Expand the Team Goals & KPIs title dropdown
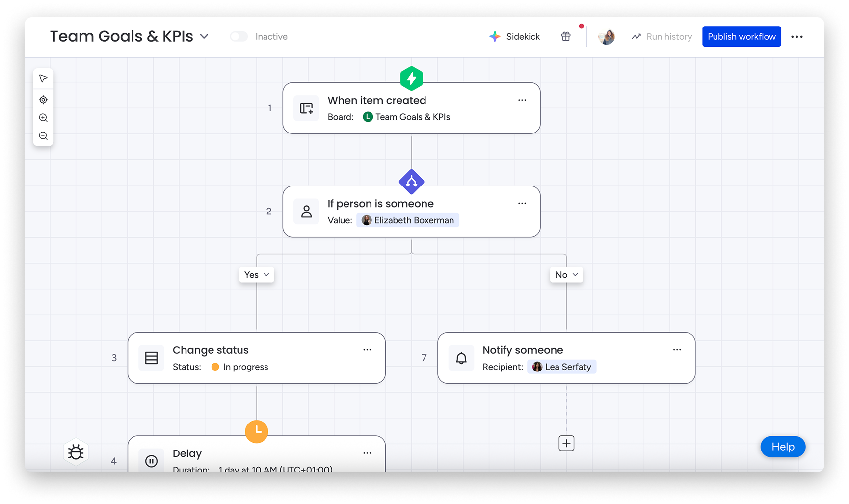The width and height of the screenshot is (849, 504). [205, 37]
